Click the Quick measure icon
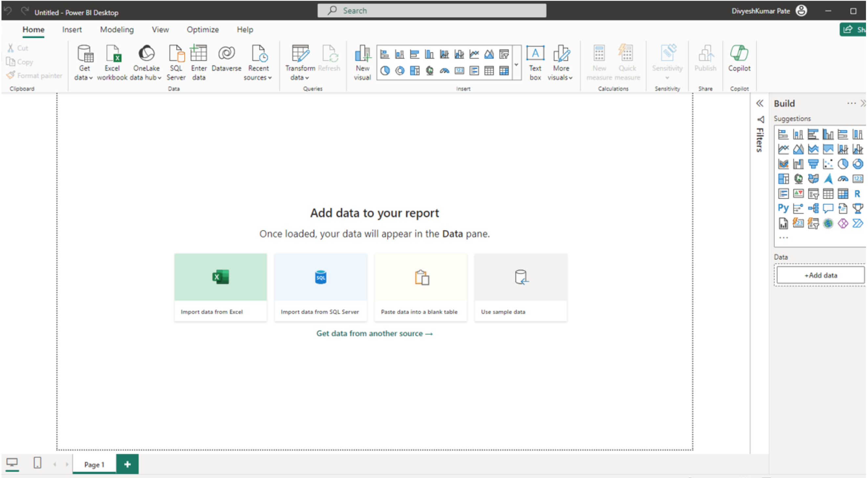This screenshot has height=478, width=868. click(626, 54)
